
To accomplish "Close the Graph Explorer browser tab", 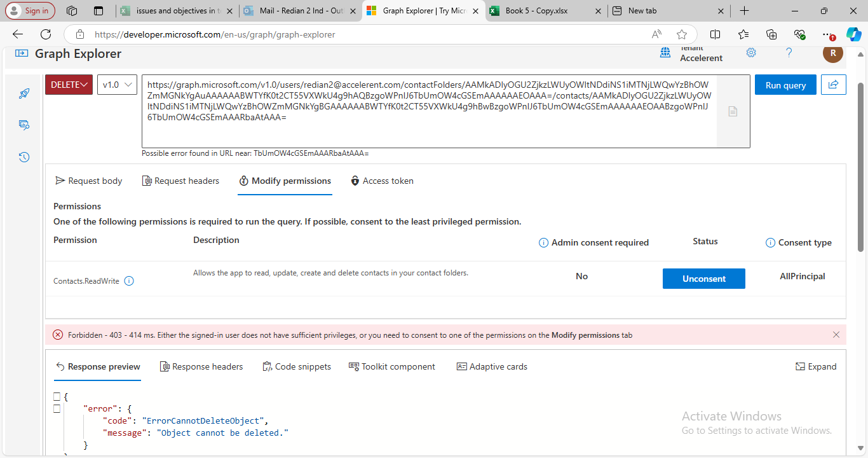I will 475,11.
